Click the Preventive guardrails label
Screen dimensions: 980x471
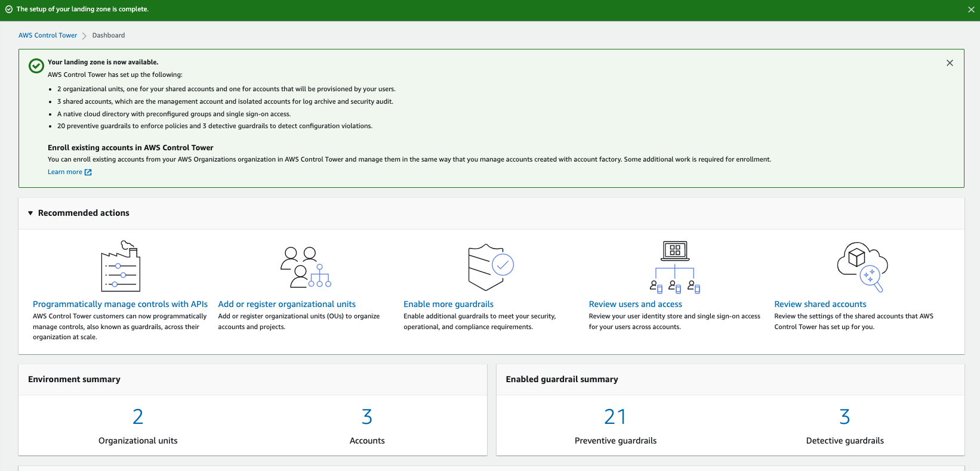tap(615, 441)
